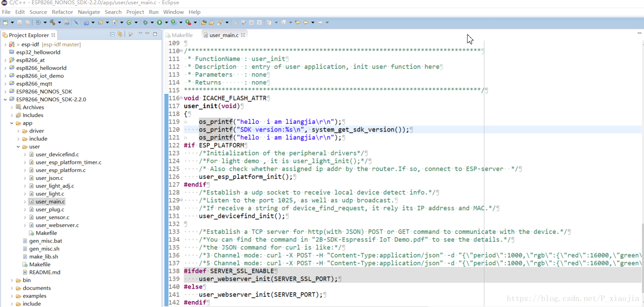Viewport: 644px width, 307px height.
Task: Minimize the Project Explorer panel
Action: [147, 34]
